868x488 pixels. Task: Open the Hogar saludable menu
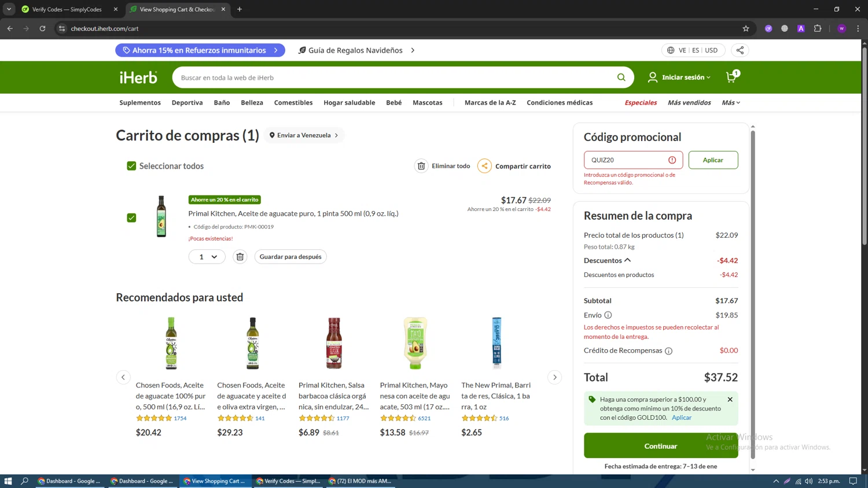pos(349,103)
